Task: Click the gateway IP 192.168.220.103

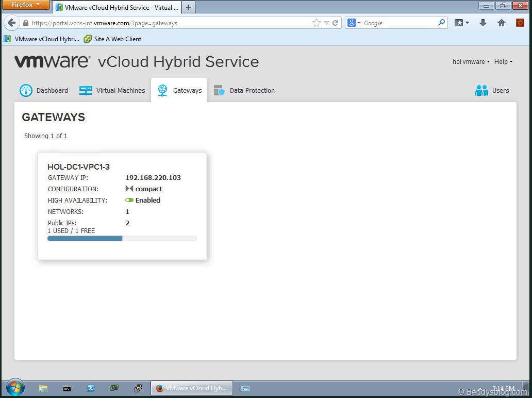Action: (153, 177)
